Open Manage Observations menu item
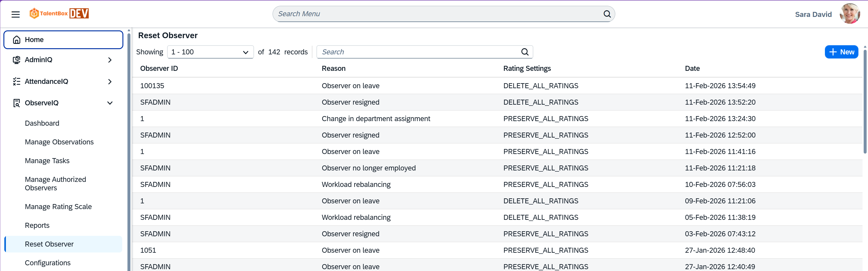 tap(59, 142)
